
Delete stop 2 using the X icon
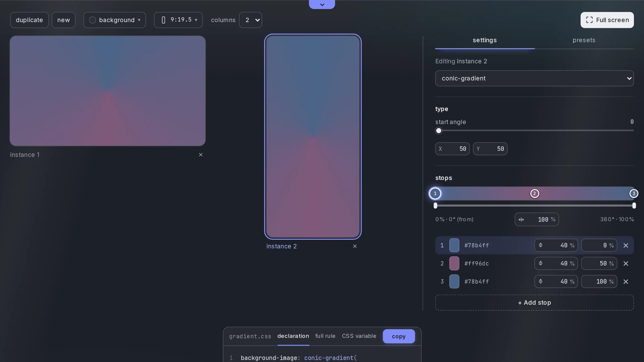coord(626,263)
